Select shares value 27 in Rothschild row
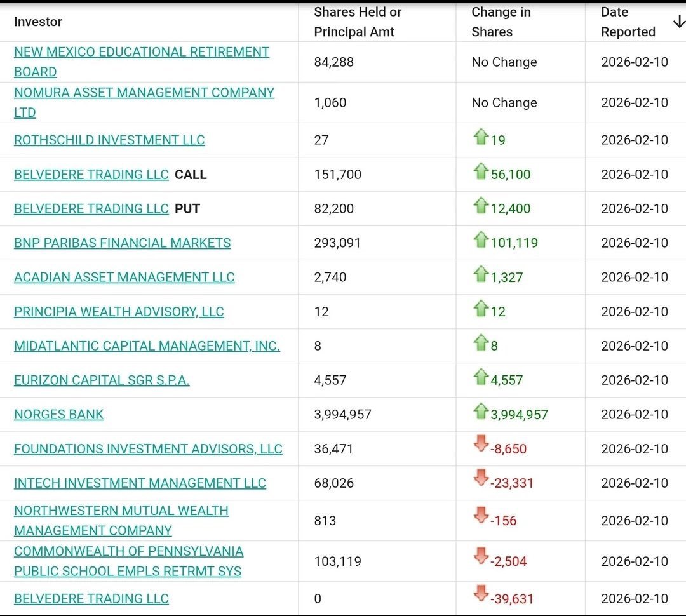686x616 pixels. (x=321, y=140)
